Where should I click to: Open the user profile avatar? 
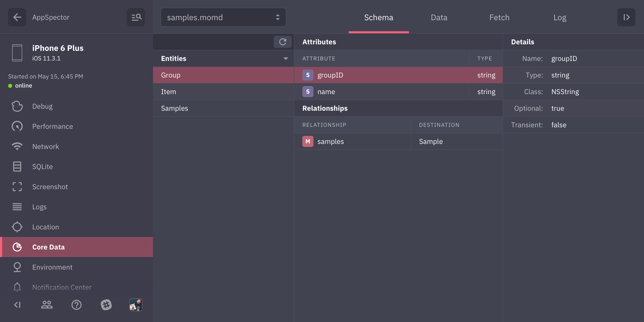click(x=136, y=305)
